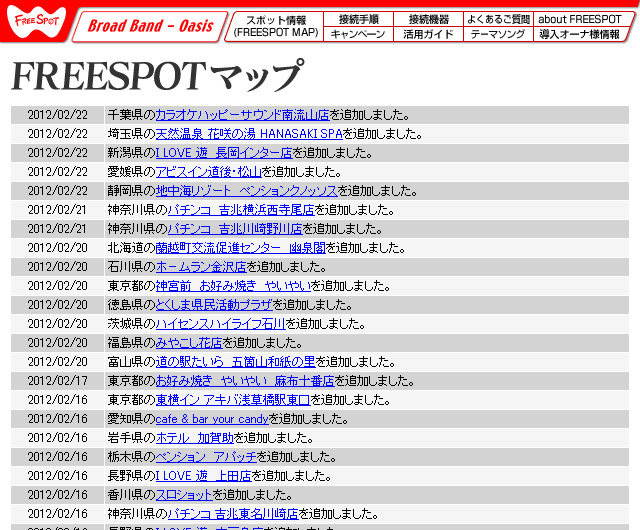
Task: Click date 2012/02/17 in 麻布十番店 row
Action: click(x=58, y=381)
